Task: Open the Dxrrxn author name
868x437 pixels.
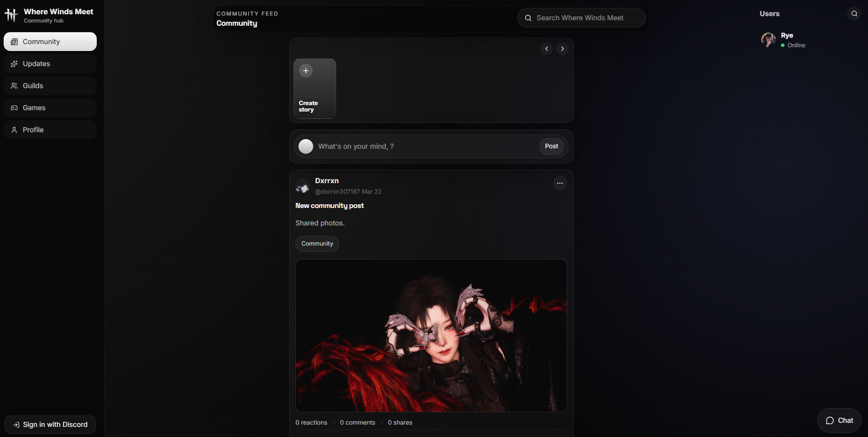Action: point(327,181)
